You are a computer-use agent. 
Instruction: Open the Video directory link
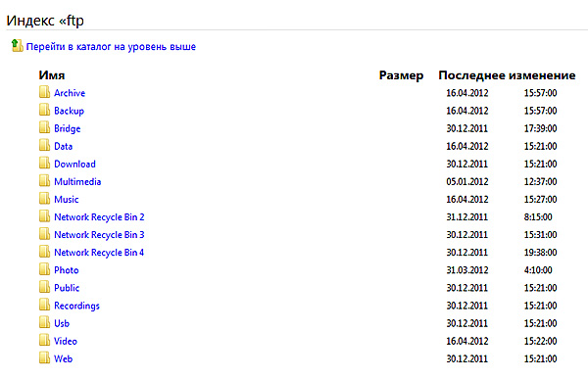coord(66,341)
